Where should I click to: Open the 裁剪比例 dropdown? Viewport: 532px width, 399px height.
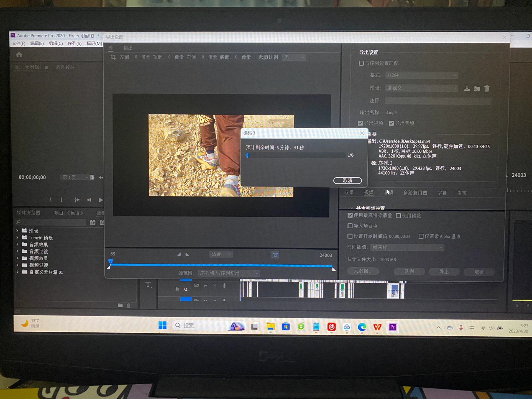click(295, 57)
